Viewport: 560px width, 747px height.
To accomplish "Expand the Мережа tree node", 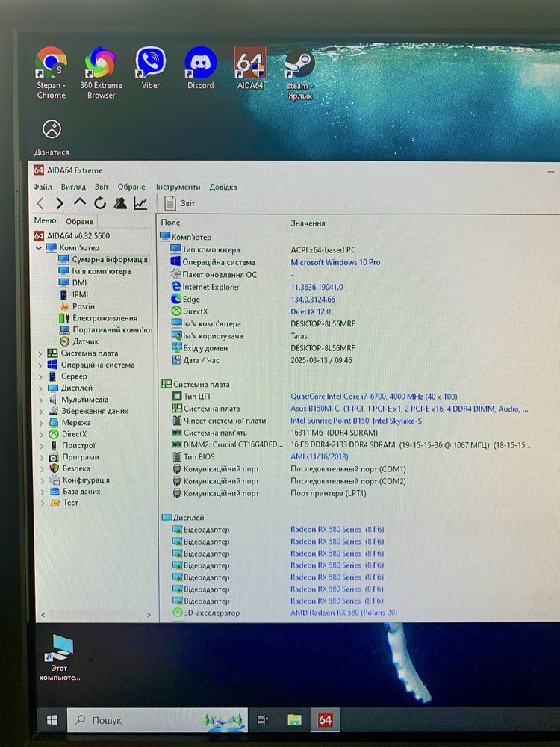I will tap(40, 423).
